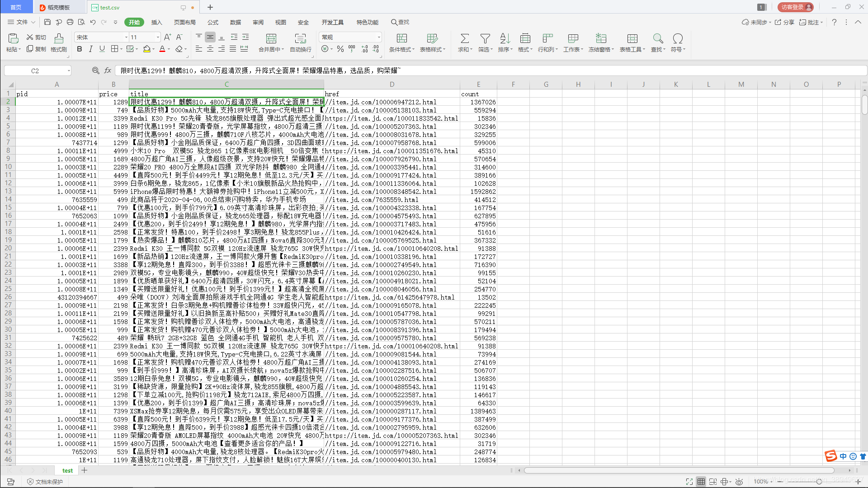Click into the formula bar text
The height and width of the screenshot is (488, 868).
pos(491,70)
